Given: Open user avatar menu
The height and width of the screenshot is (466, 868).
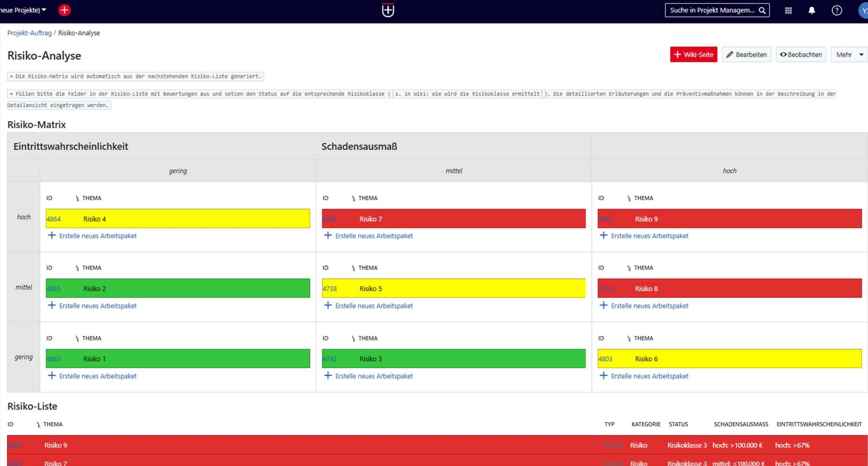Looking at the screenshot, I should [x=864, y=10].
